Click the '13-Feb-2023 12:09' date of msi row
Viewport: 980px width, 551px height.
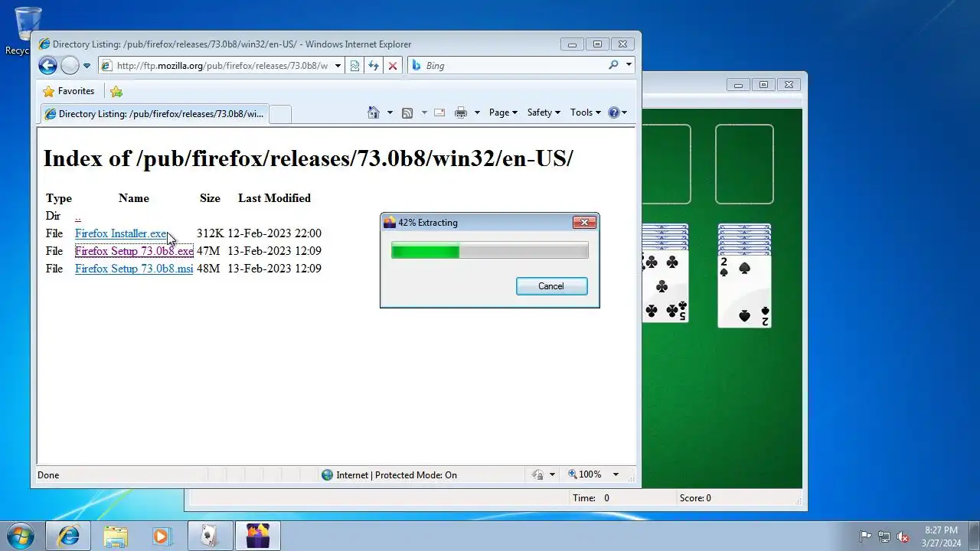274,269
